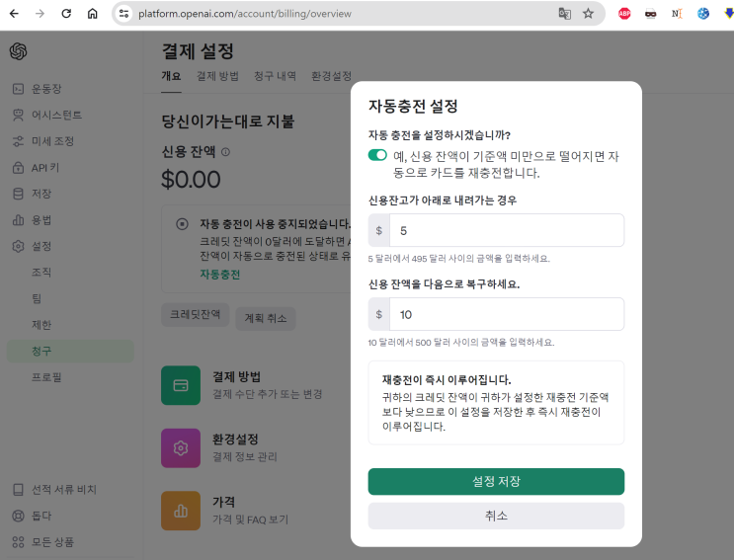
Task: Toggle the auto recharge switch off
Action: [377, 155]
